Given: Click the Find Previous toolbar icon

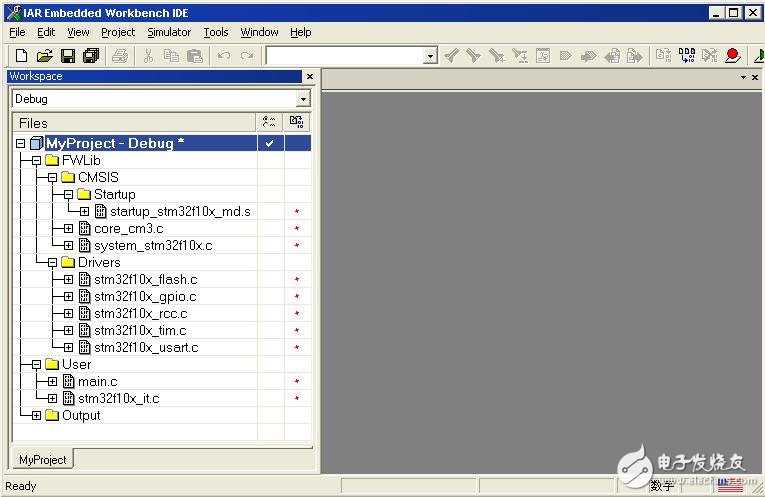Looking at the screenshot, I should click(x=451, y=56).
